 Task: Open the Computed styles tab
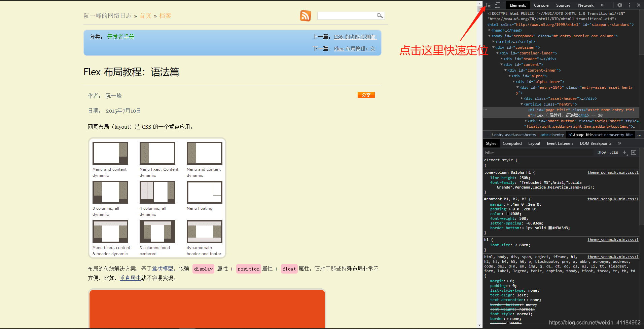tap(512, 143)
